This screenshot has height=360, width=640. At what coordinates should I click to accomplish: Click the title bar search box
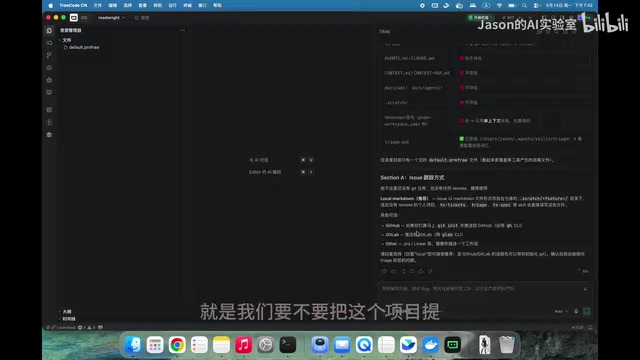pyautogui.click(x=142, y=18)
